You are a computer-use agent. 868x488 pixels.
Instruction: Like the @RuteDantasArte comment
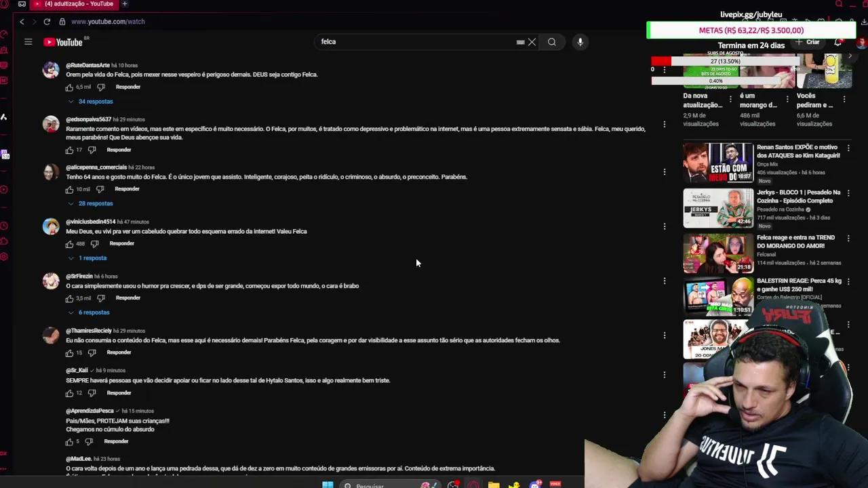click(69, 87)
